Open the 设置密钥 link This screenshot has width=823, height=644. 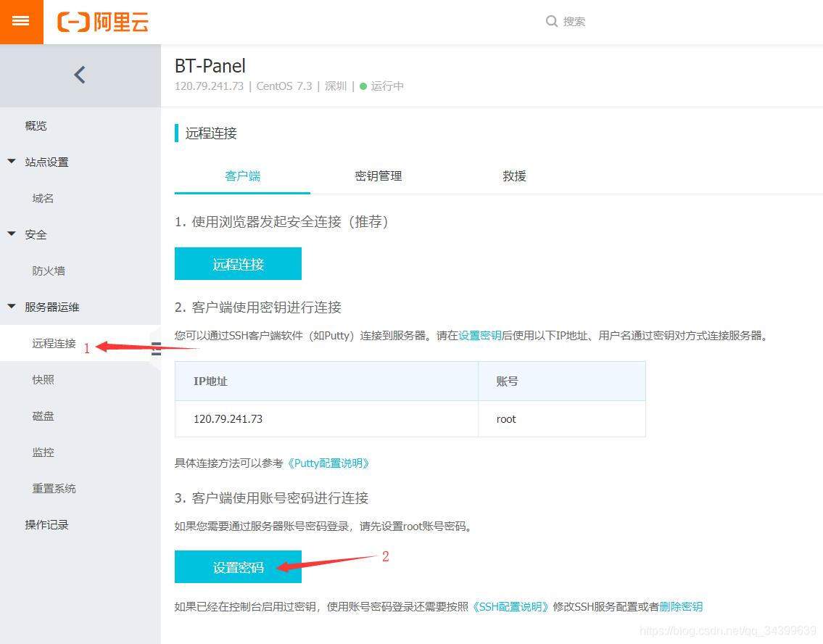480,335
